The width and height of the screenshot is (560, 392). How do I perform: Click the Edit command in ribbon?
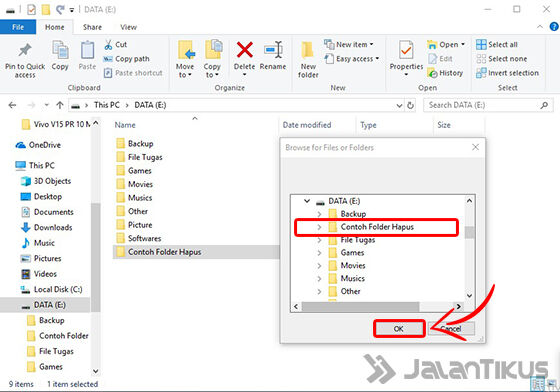coord(440,59)
